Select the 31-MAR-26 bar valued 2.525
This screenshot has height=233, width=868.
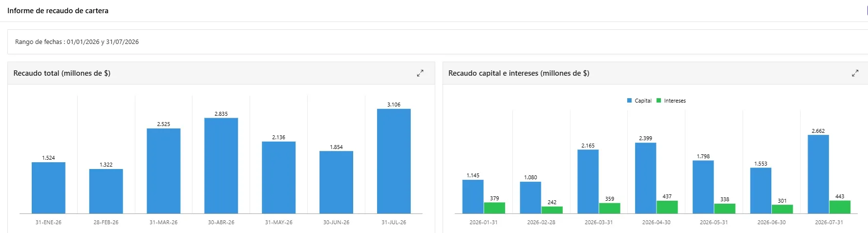click(164, 171)
